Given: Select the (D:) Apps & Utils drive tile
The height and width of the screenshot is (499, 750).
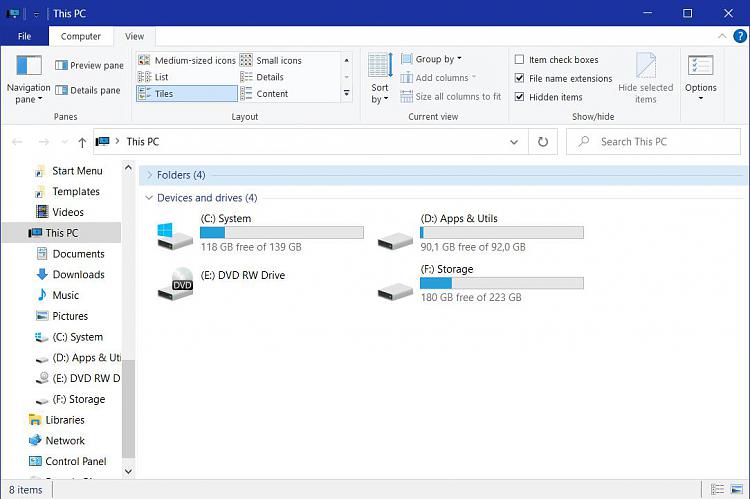Looking at the screenshot, I should 480,233.
